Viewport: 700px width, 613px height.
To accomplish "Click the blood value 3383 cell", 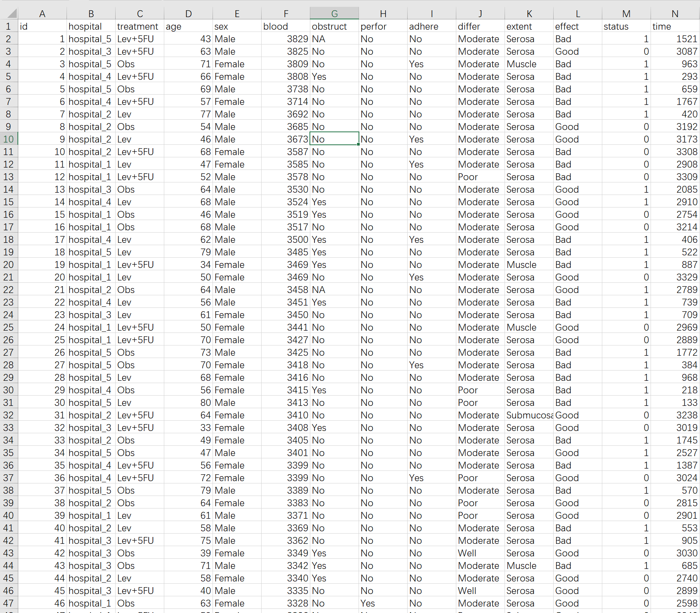I will pos(286,503).
